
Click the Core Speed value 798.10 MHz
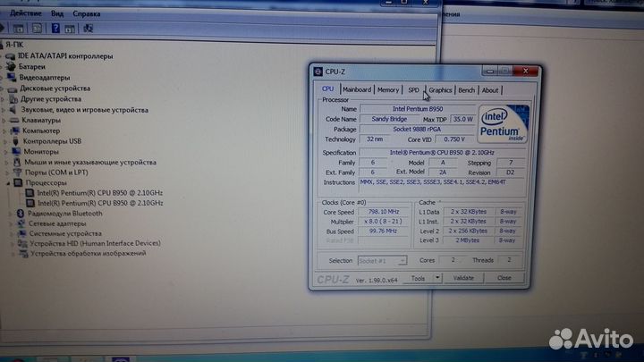[x=384, y=212]
